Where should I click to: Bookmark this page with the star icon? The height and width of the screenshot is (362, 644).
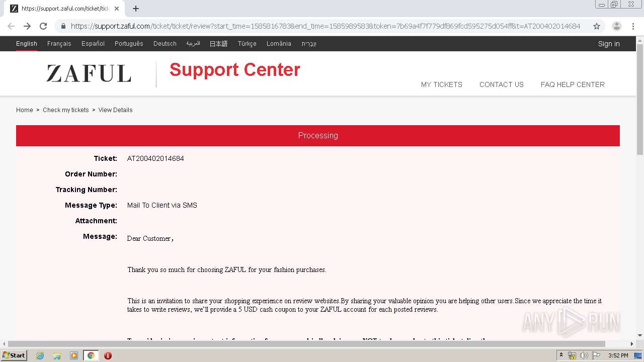pos(597,26)
